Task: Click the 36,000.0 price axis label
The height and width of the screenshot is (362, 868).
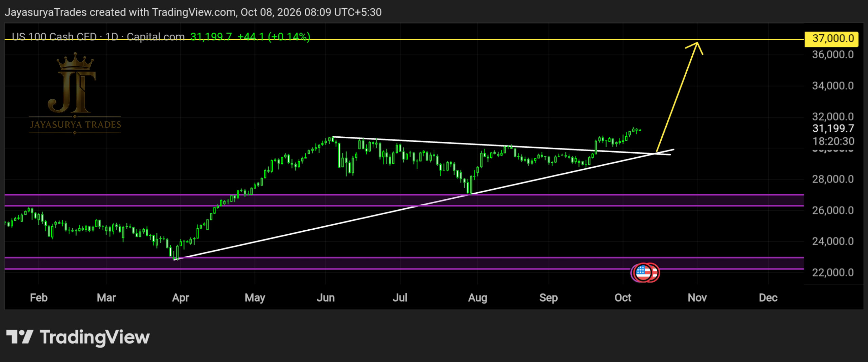Action: coord(833,54)
